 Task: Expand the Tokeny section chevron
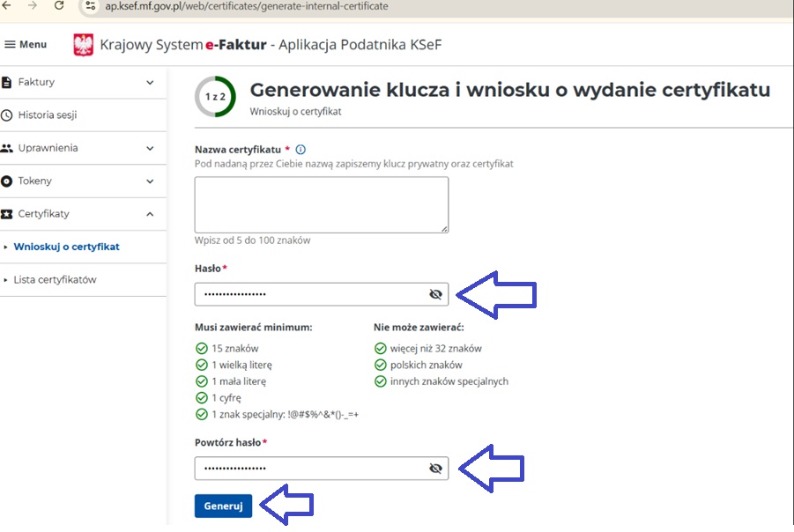pyautogui.click(x=150, y=181)
